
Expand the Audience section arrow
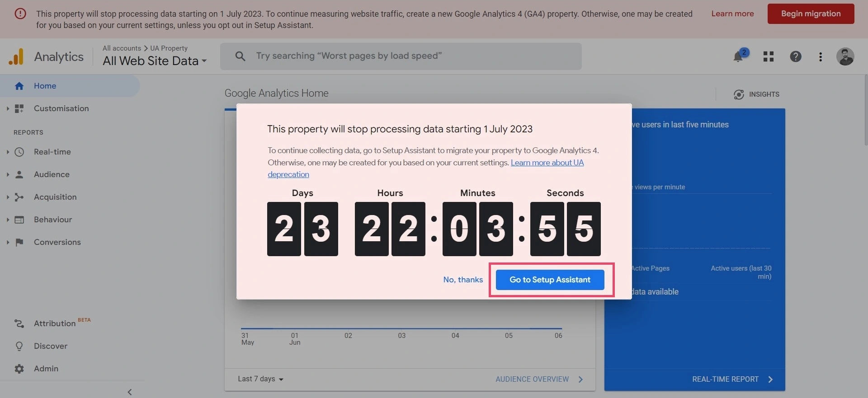(8, 174)
